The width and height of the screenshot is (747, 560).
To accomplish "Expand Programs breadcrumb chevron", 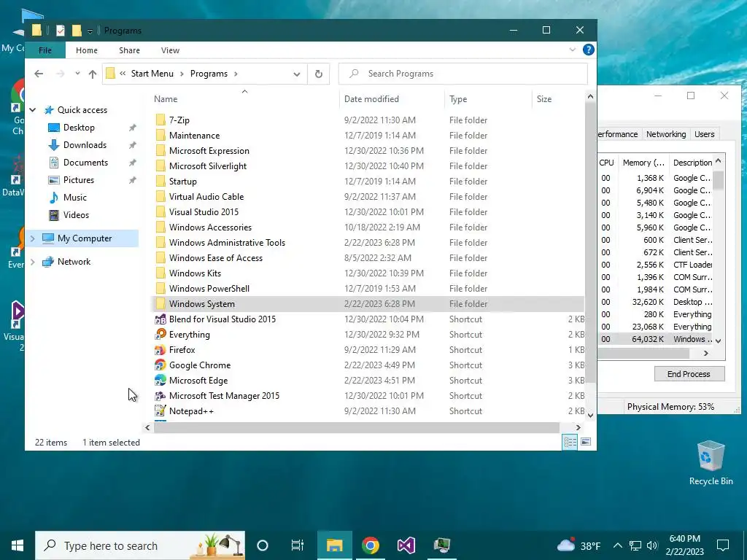I will 236,74.
